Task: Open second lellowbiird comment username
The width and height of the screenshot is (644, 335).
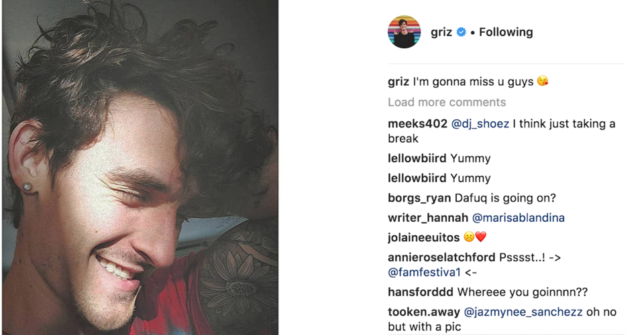Action: (417, 178)
